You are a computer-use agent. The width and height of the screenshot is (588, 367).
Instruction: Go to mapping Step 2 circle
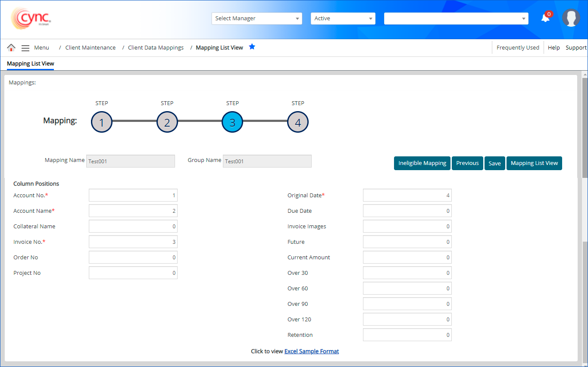point(167,122)
